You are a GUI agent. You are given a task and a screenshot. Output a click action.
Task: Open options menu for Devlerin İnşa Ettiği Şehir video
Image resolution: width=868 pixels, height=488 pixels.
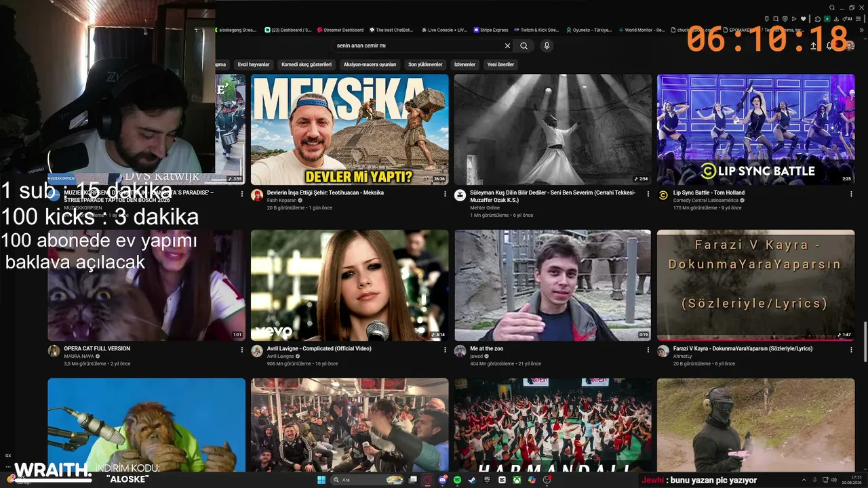click(445, 194)
